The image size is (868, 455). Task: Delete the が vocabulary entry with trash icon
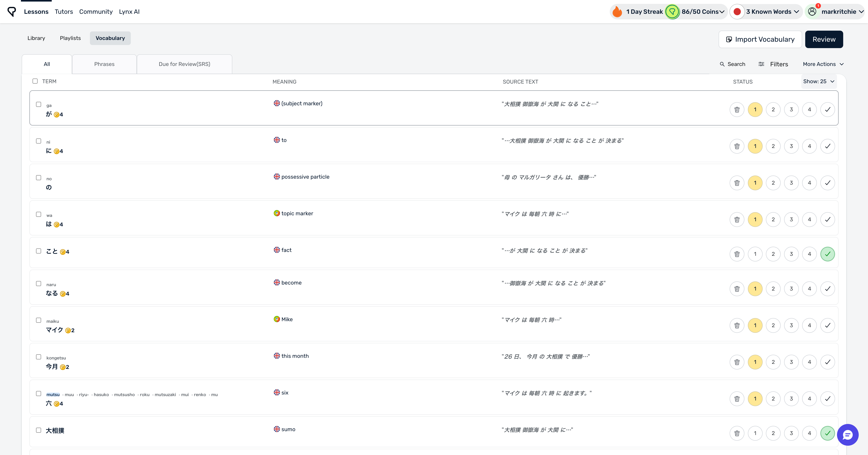pyautogui.click(x=737, y=110)
